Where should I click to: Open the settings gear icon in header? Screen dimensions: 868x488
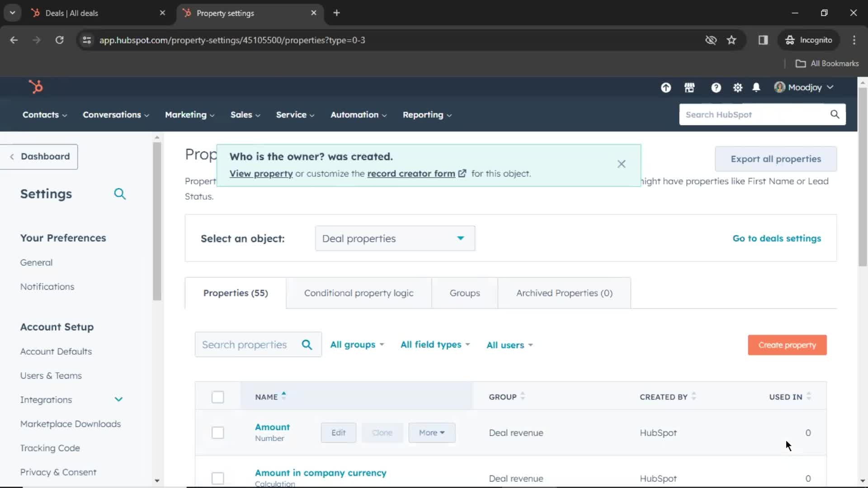pos(738,88)
